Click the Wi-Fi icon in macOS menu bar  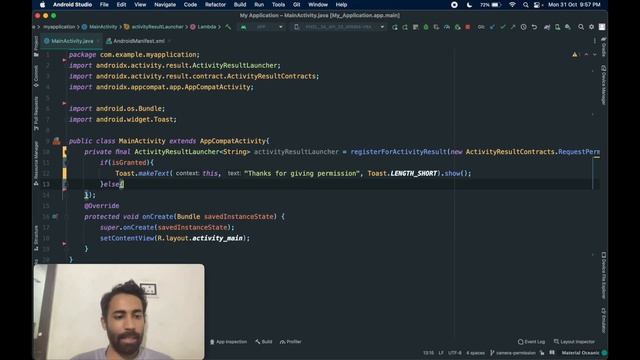click(512, 5)
